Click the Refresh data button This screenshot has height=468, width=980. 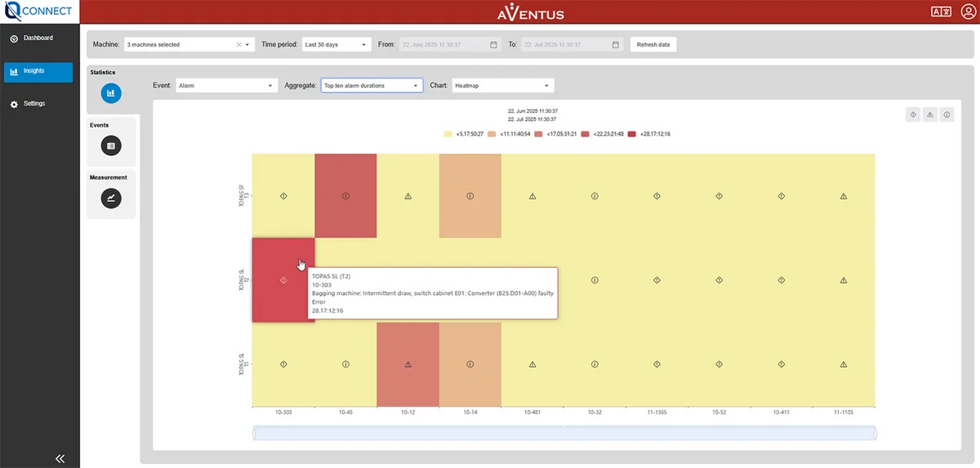653,45
